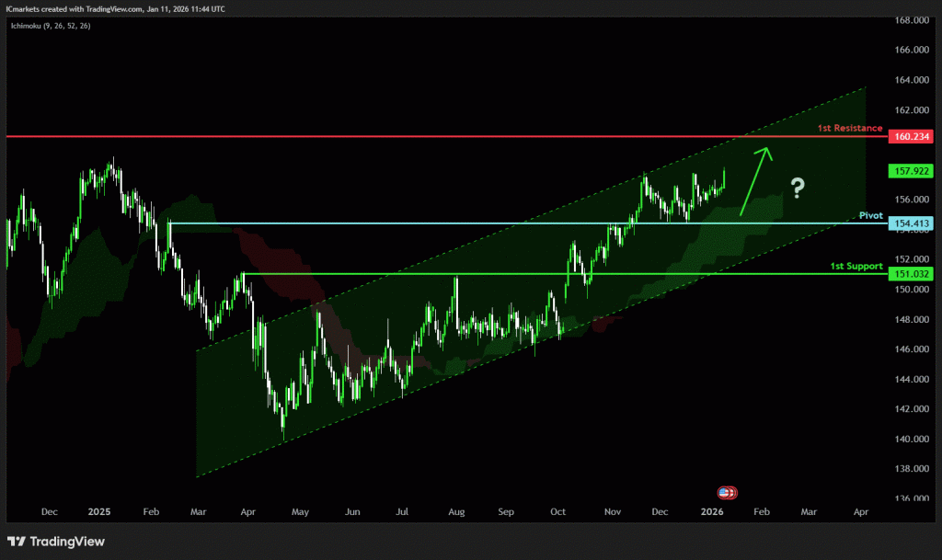Click the 2026 label on the time axis
The width and height of the screenshot is (942, 560).
pos(711,509)
